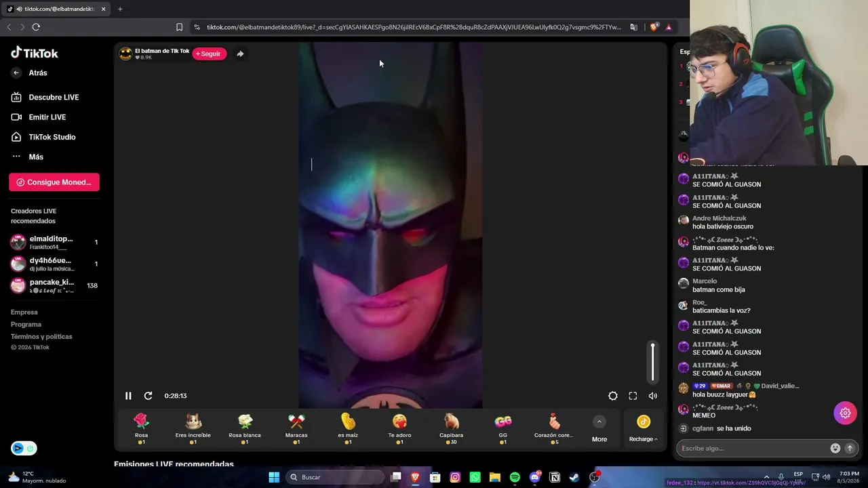
Task: Send the Rosa gift
Action: (141, 429)
